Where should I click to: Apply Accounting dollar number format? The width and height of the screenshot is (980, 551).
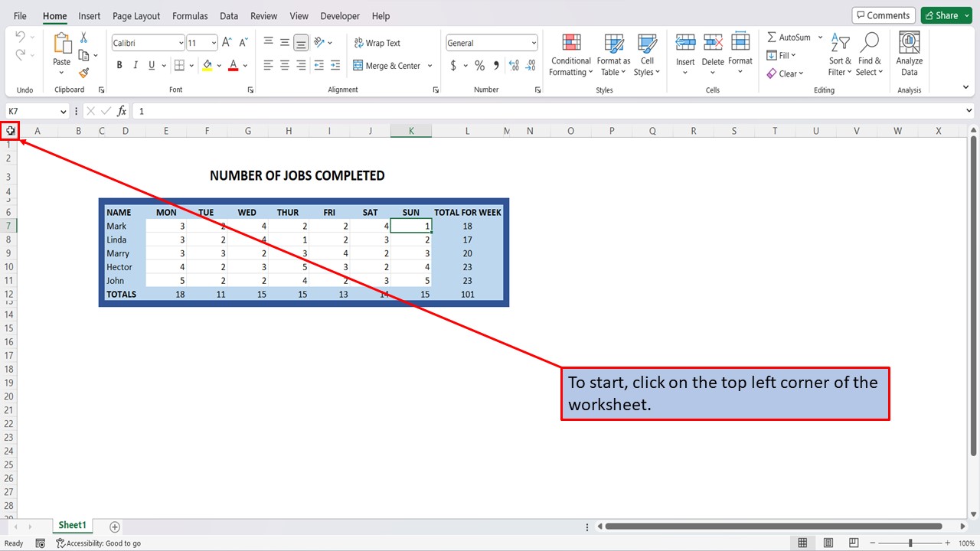pyautogui.click(x=453, y=66)
